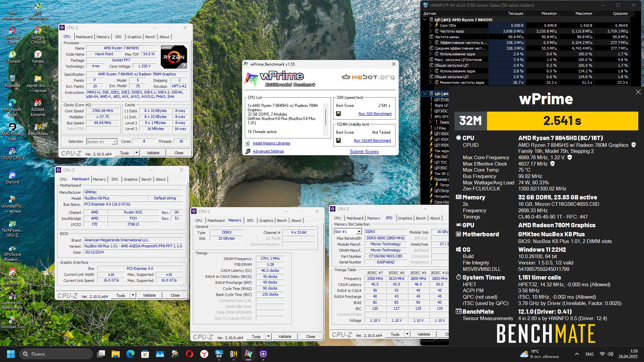
Task: Expand Множители частоты ядра row in HWiNFO
Action: click(x=431, y=82)
